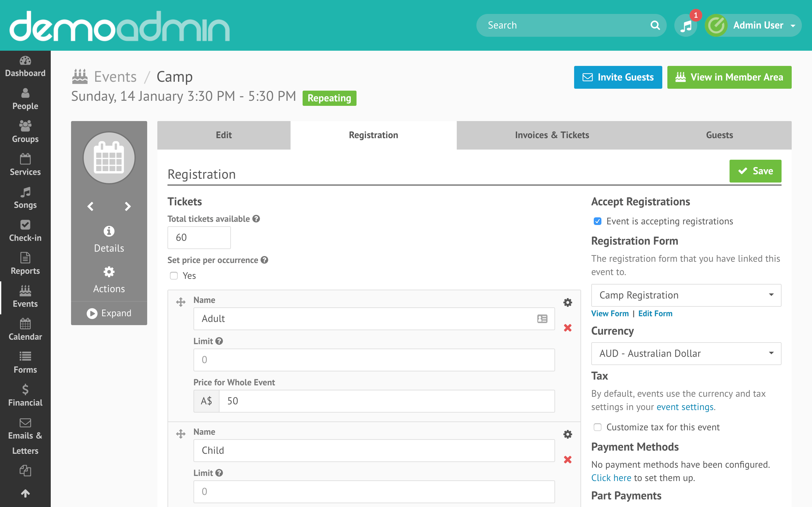This screenshot has width=812, height=507.
Task: Click the Total tickets available field
Action: pos(199,237)
